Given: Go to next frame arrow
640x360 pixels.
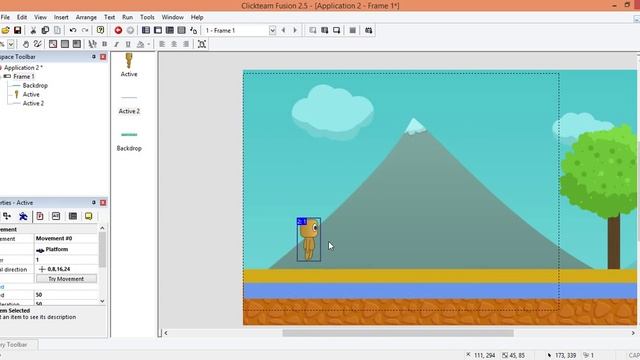Looking at the screenshot, I should pyautogui.click(x=295, y=30).
